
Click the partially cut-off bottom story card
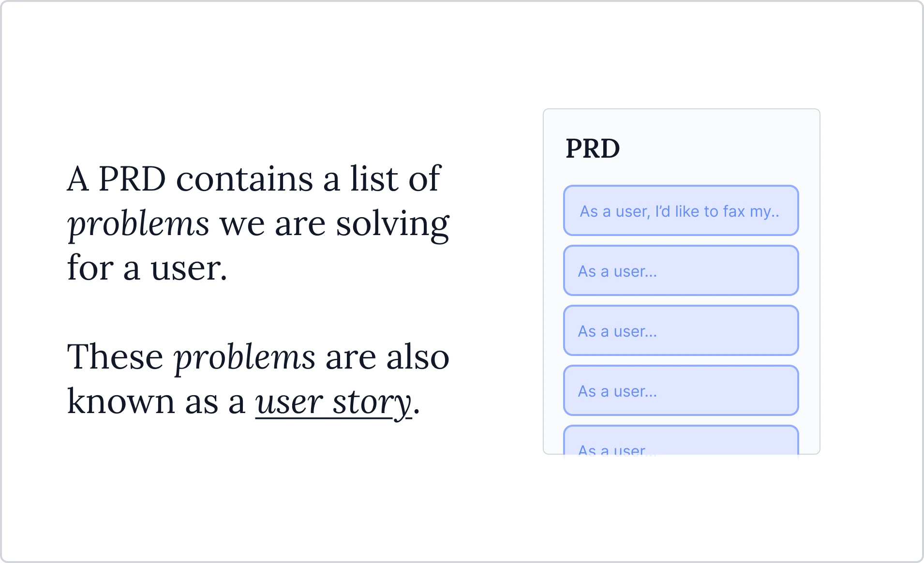click(x=681, y=442)
